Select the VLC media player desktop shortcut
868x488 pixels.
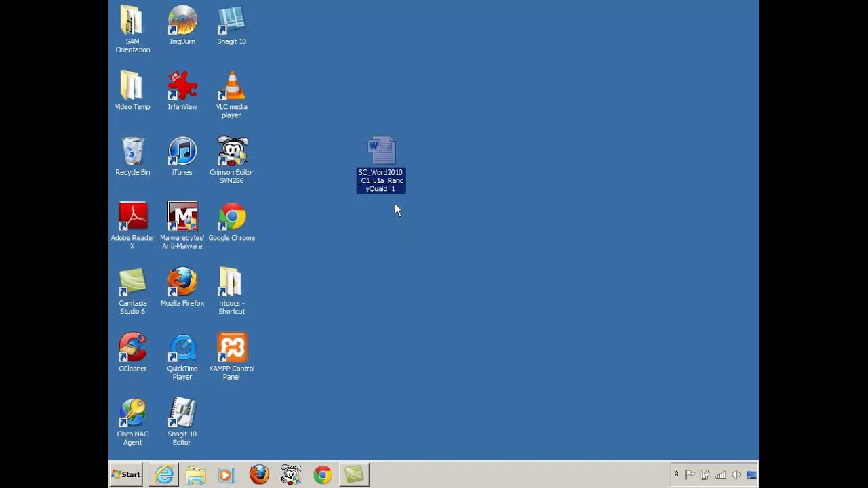click(x=231, y=94)
